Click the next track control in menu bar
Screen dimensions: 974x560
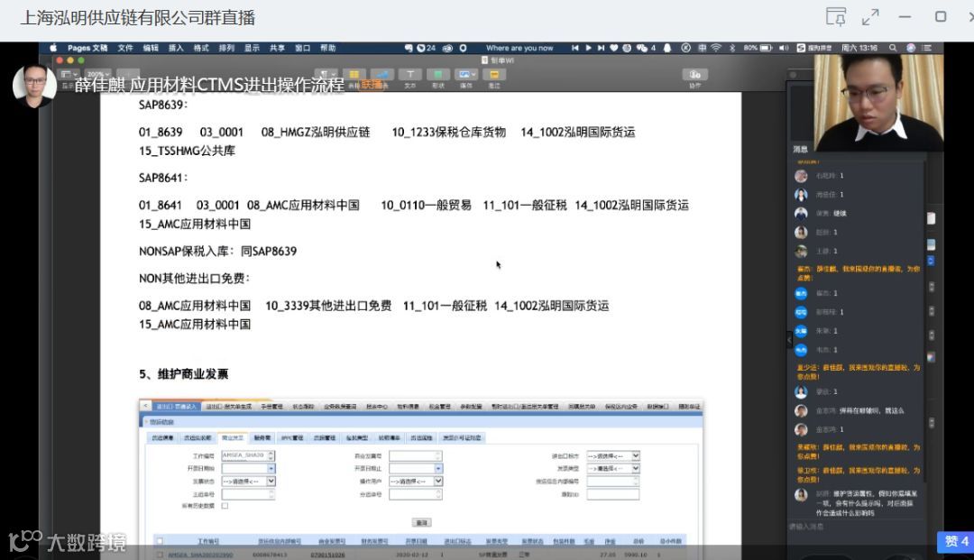click(602, 48)
